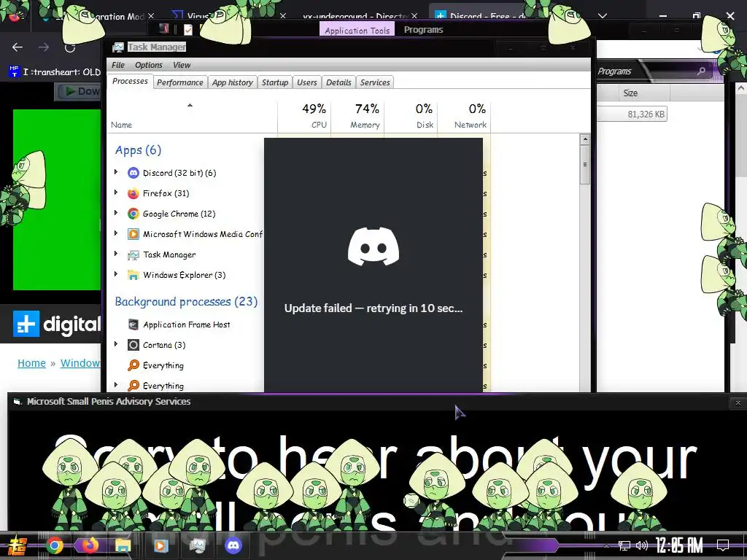
Task: Open the Options menu in Task Manager
Action: (x=149, y=65)
